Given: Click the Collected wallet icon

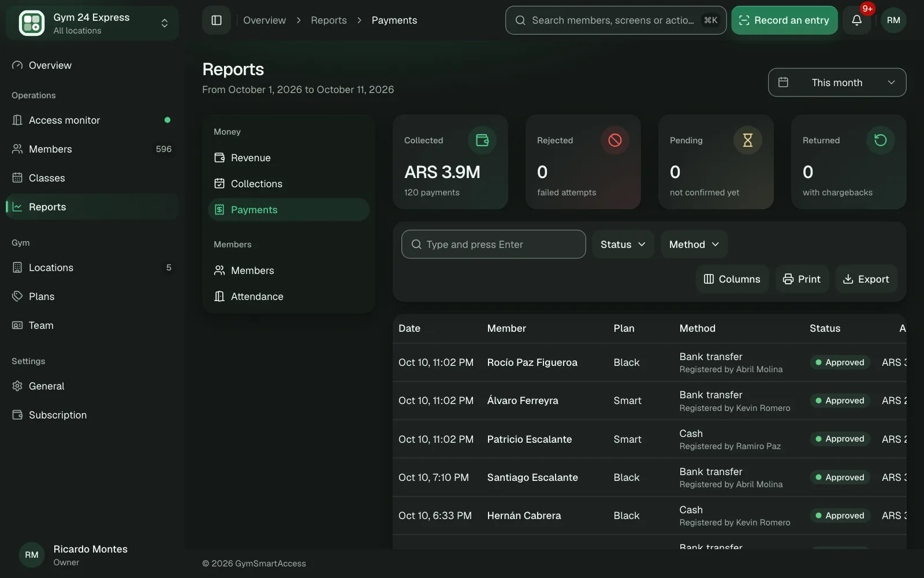Looking at the screenshot, I should coord(482,140).
